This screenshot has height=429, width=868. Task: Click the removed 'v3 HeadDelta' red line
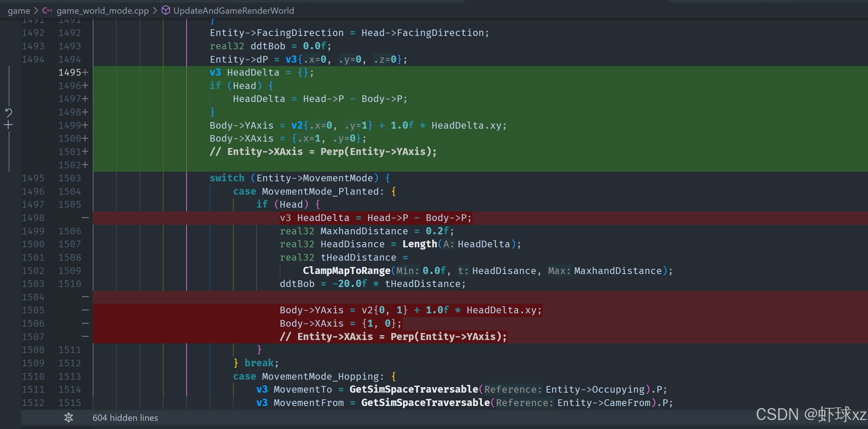click(375, 218)
